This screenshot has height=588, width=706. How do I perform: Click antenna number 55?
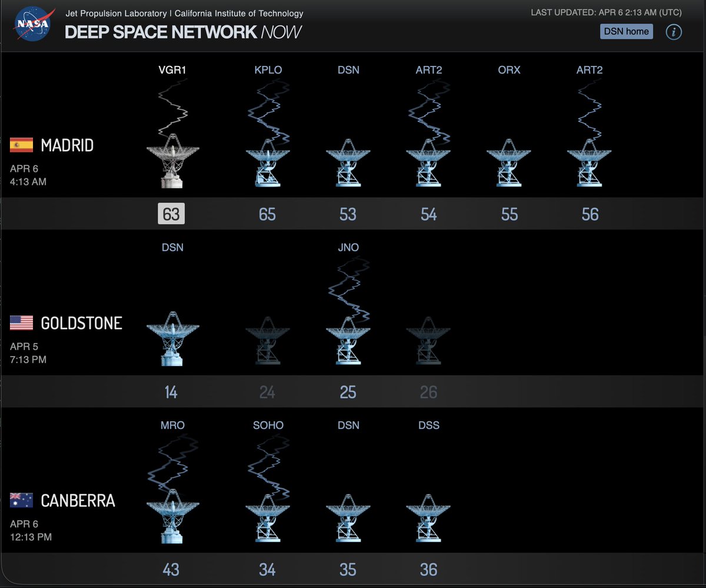(x=509, y=214)
